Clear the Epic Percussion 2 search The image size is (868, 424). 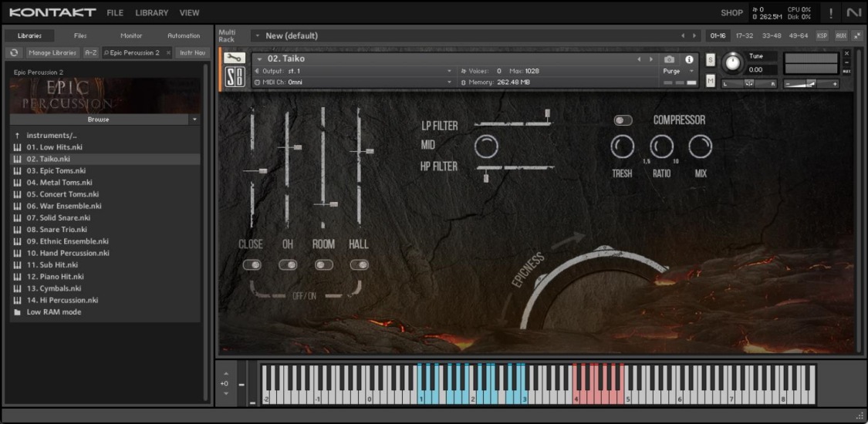click(x=168, y=53)
